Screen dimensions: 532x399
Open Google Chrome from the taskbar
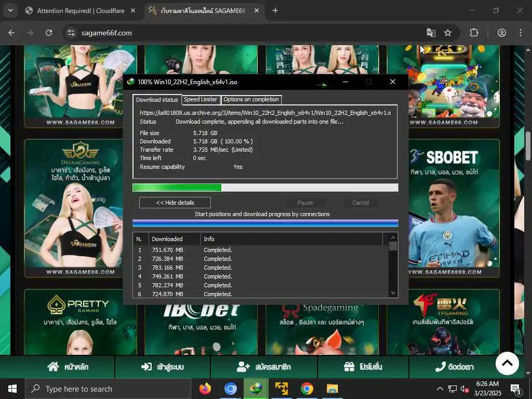click(307, 389)
